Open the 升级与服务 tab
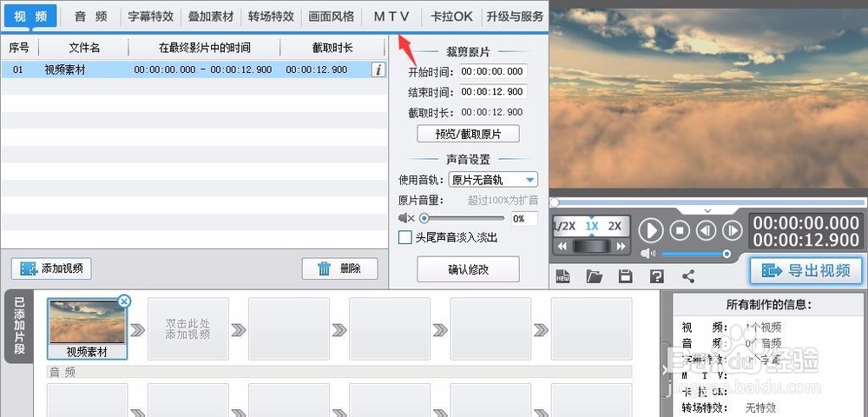Screen dimensions: 868x417 [515, 17]
